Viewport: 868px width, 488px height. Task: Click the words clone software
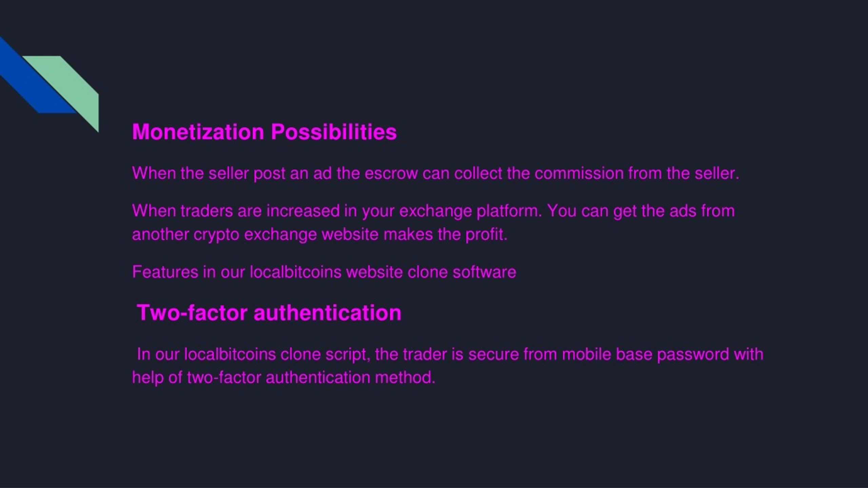point(461,272)
